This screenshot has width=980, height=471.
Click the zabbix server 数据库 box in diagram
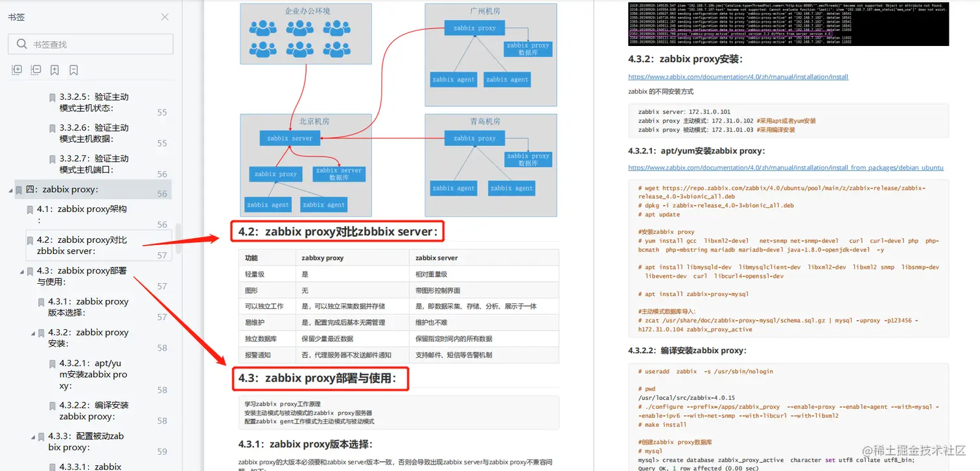[x=339, y=174]
